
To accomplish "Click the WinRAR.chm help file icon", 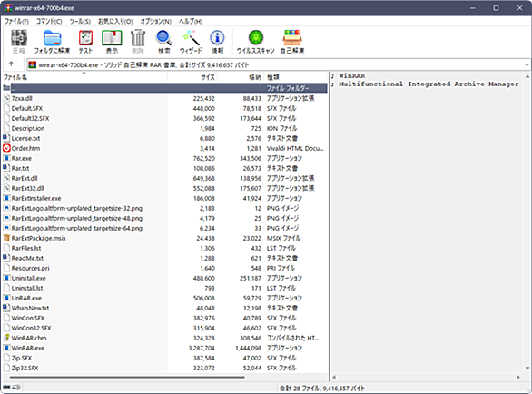I will point(6,338).
